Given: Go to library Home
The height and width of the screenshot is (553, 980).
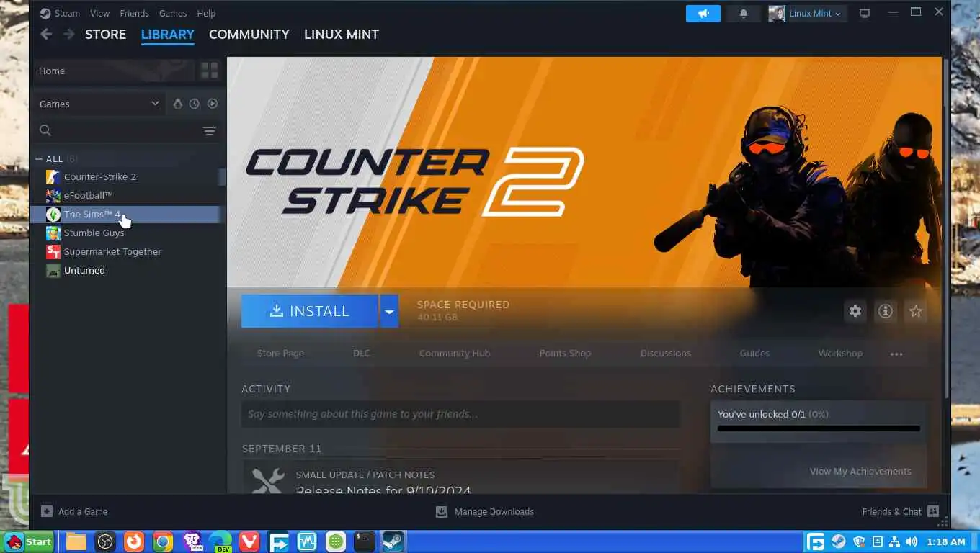Looking at the screenshot, I should point(114,71).
